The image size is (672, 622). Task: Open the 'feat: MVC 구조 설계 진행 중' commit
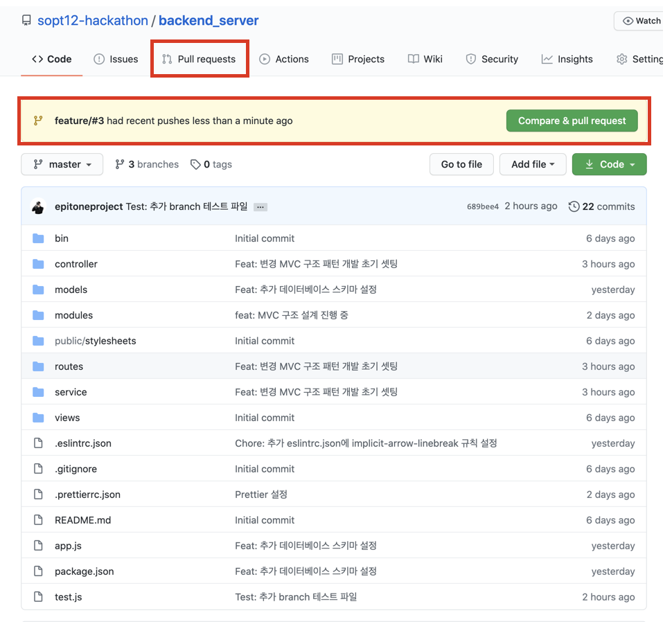[x=292, y=315]
